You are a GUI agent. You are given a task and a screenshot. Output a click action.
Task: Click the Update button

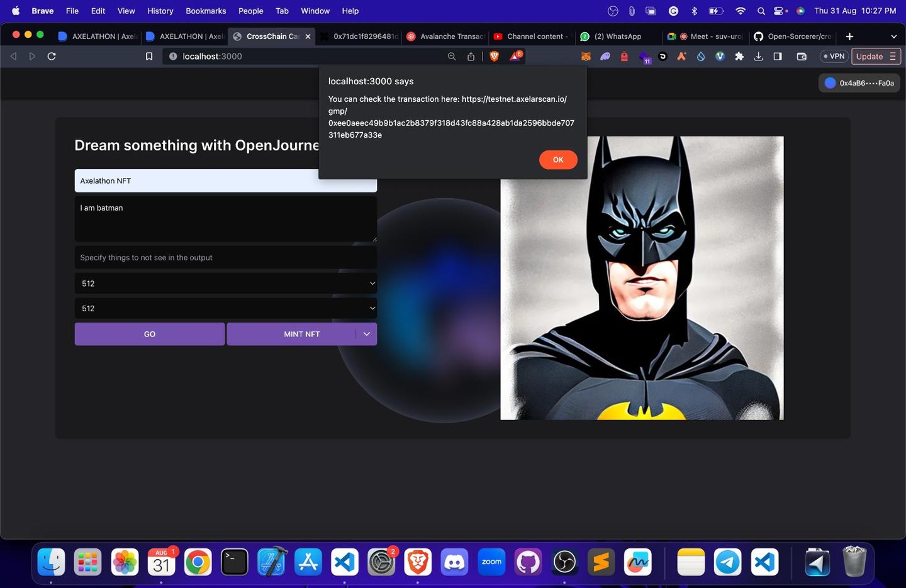coord(876,56)
